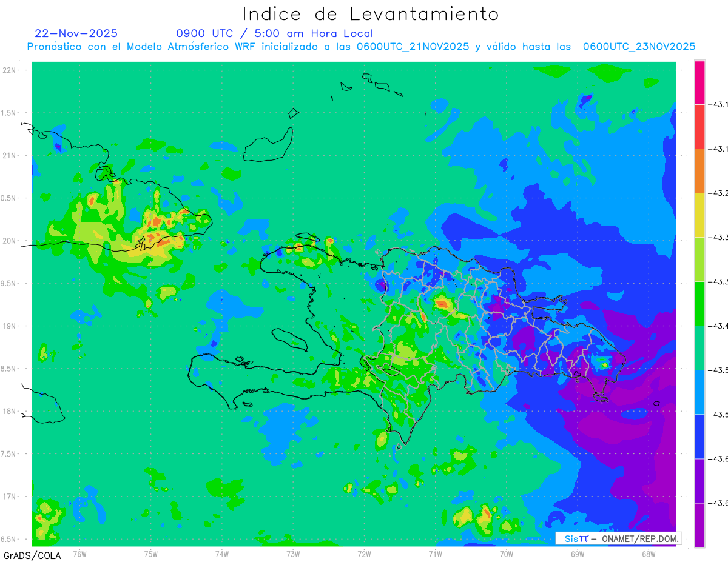Click the yellow-green legend swatch
This screenshot has width=728, height=562.
(x=699, y=259)
